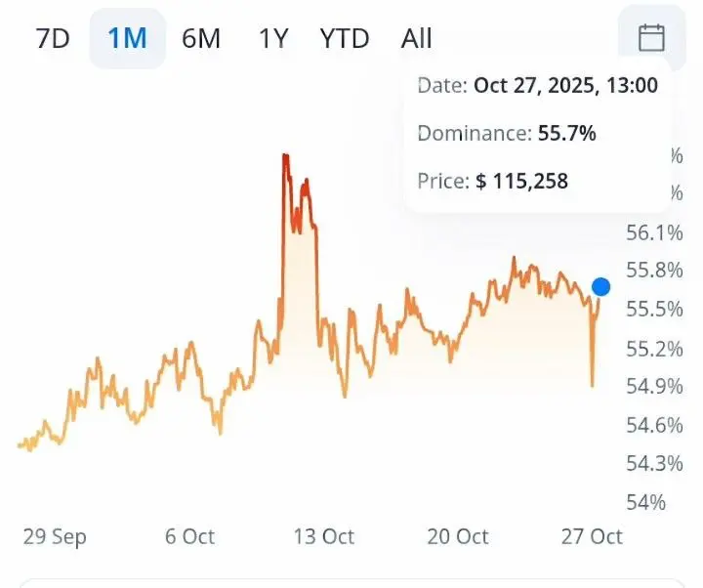This screenshot has width=703, height=588.
Task: Click the 13 Oct date label
Action: 324,536
